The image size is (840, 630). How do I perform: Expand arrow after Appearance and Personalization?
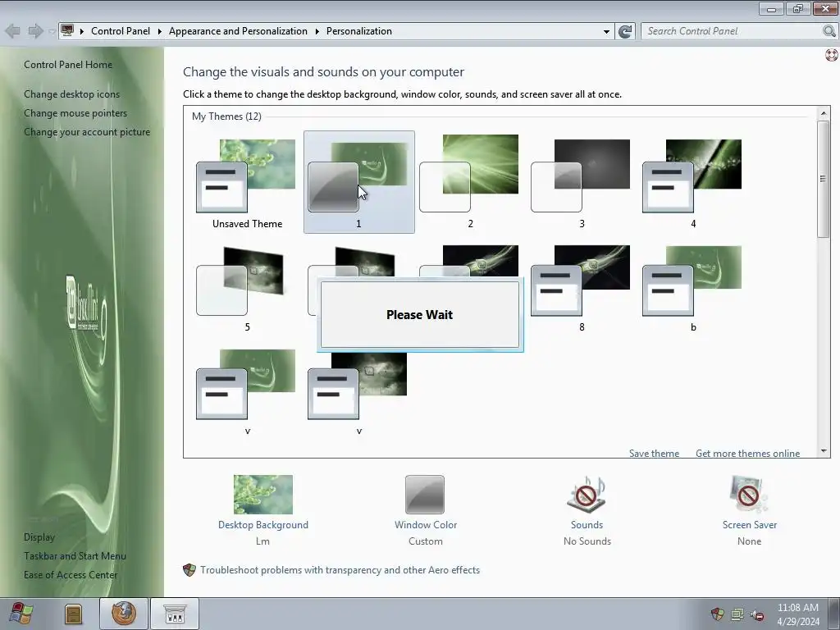point(317,31)
